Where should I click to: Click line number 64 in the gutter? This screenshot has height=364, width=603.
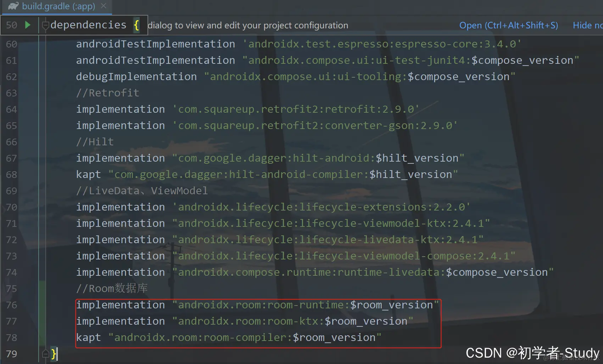(11, 110)
